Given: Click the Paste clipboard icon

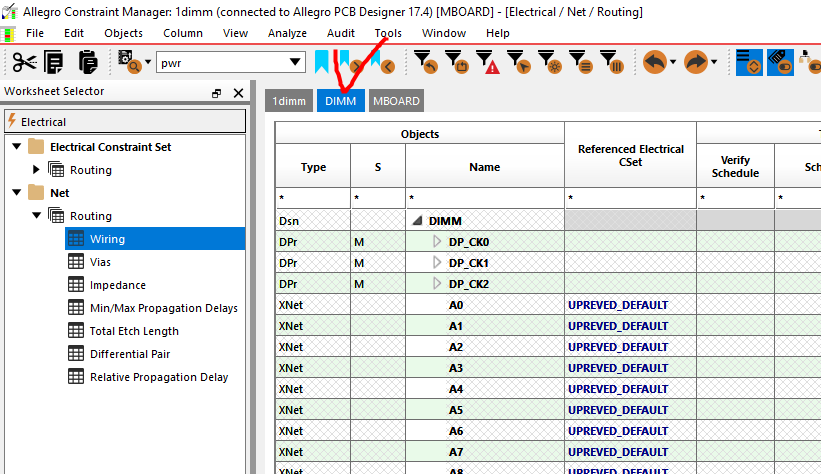Looking at the screenshot, I should pyautogui.click(x=88, y=62).
